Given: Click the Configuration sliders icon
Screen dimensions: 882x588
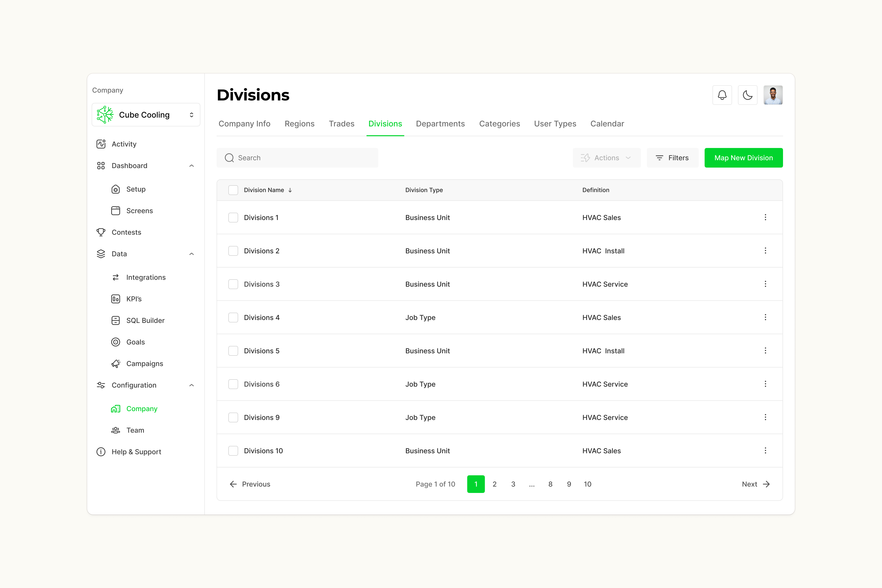Looking at the screenshot, I should pos(101,385).
